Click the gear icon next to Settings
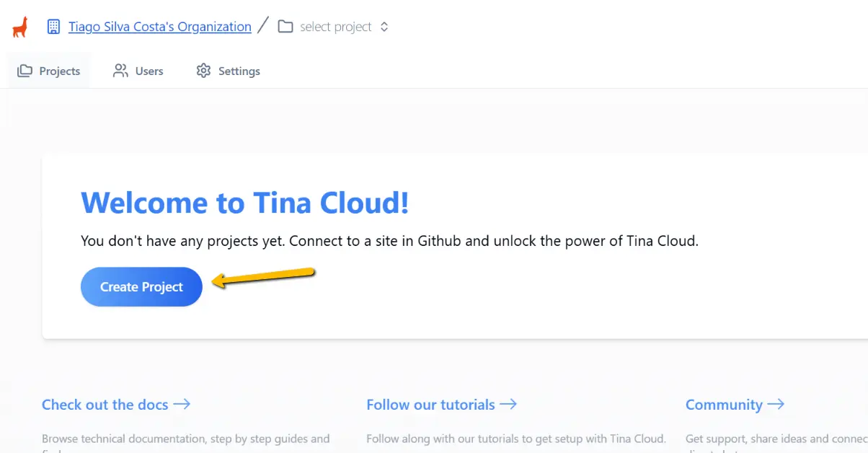 pos(204,70)
